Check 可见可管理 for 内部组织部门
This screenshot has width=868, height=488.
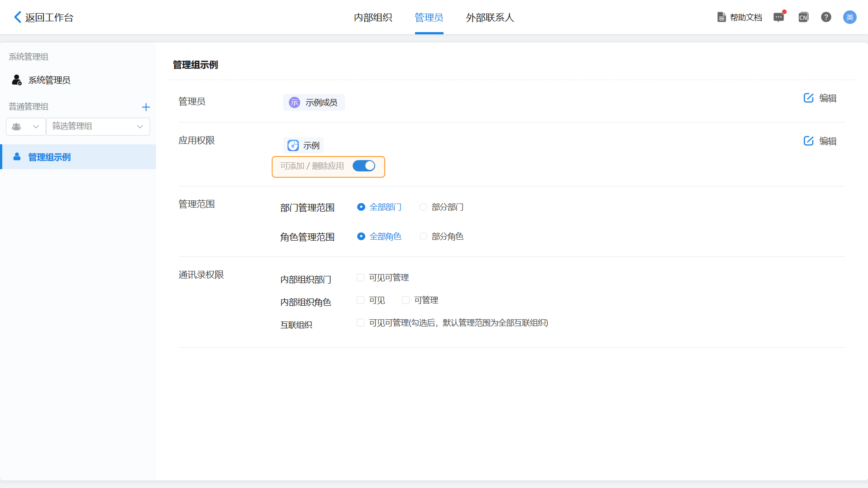(361, 277)
